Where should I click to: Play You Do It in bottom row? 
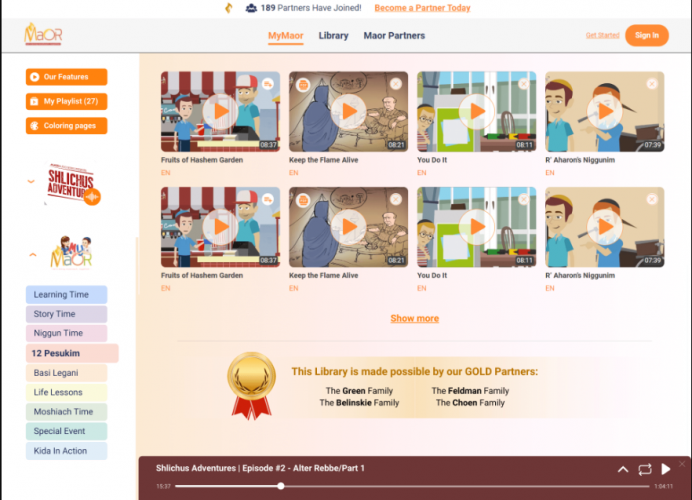[476, 227]
